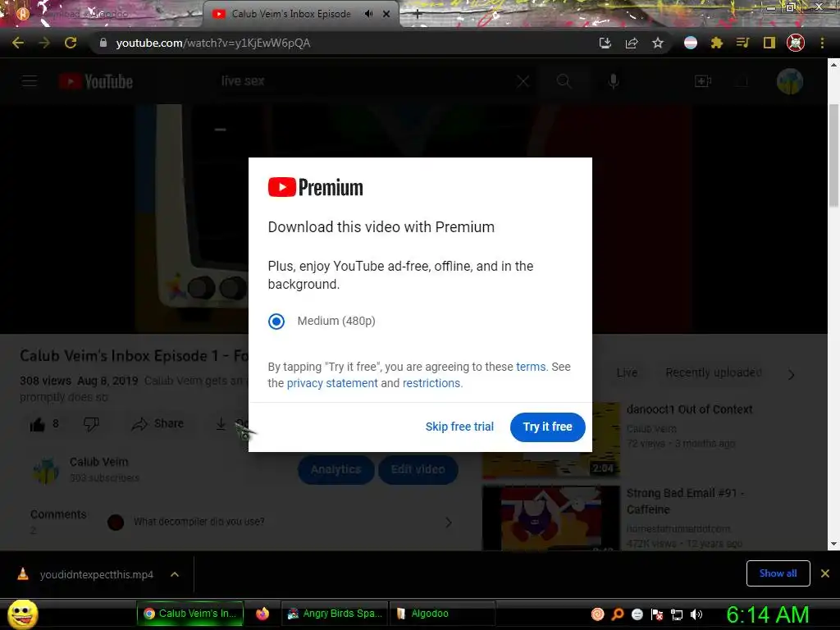Switch to Algodoo taskbar window
This screenshot has height=630, width=840.
[x=442, y=614]
